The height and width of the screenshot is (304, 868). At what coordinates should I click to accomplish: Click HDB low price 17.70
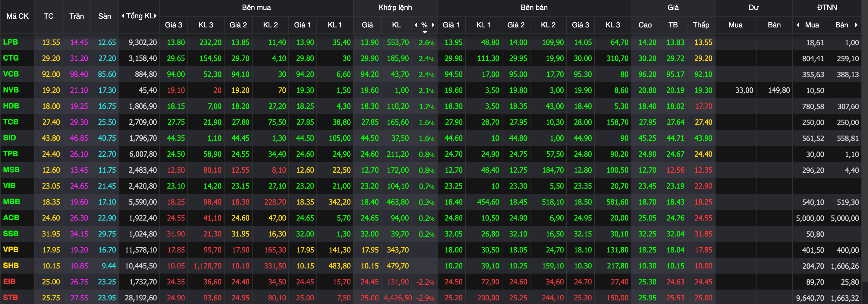pos(703,106)
